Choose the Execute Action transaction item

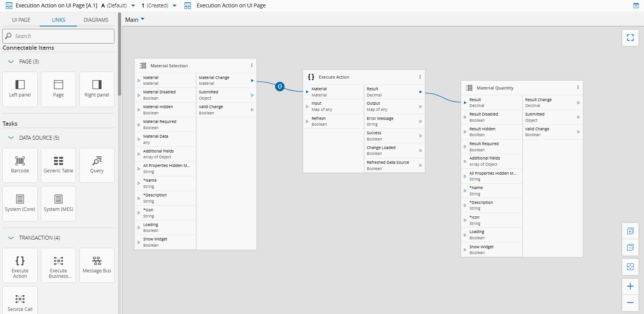coord(20,265)
